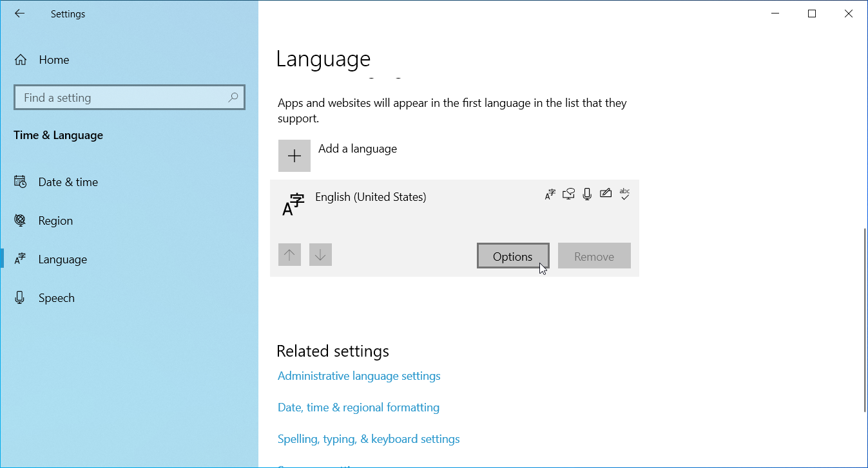Open Speech settings in sidebar

tap(56, 298)
